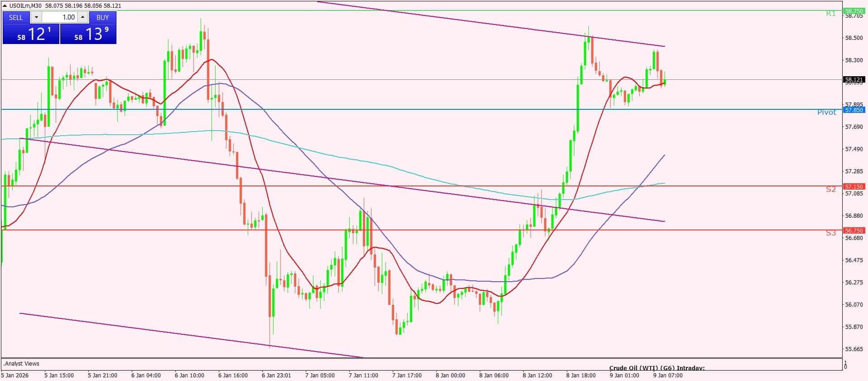Select the red S2 level label
Viewport: 868px width, 381px height.
pyautogui.click(x=831, y=189)
